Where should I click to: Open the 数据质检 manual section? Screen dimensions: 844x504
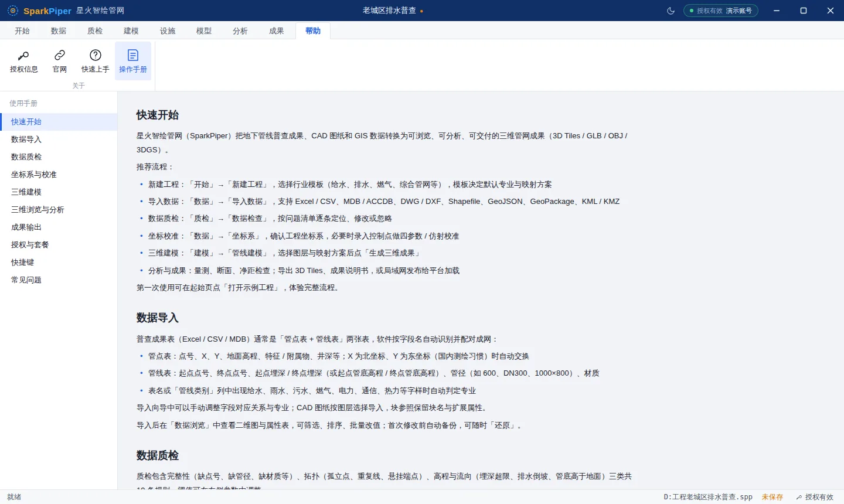pyautogui.click(x=59, y=157)
